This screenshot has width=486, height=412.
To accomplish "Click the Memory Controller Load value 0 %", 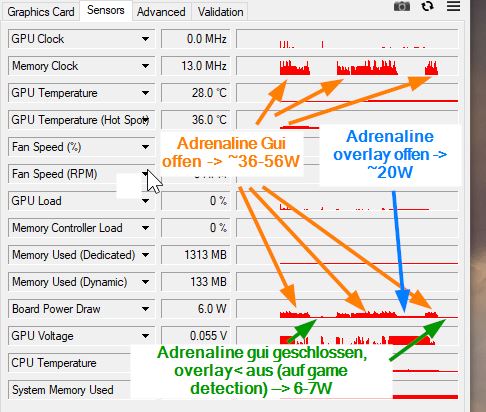I will pos(196,228).
